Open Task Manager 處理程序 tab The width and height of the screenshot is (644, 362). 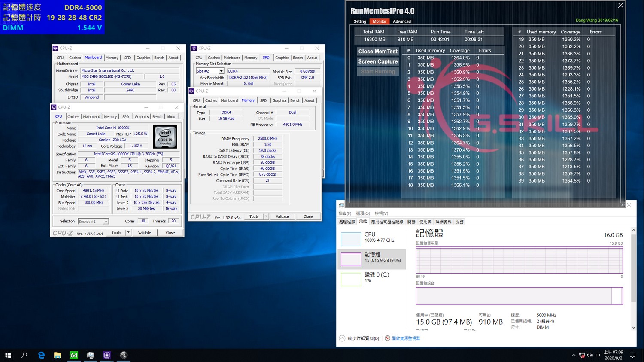pos(347,222)
